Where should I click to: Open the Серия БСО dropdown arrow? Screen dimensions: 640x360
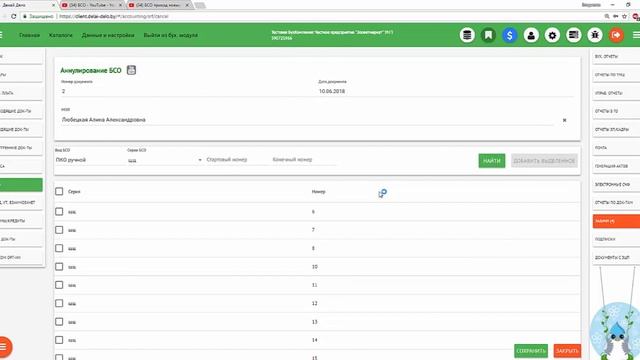(x=200, y=160)
